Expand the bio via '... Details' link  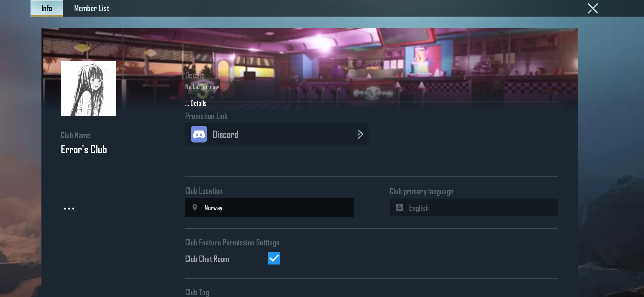click(x=196, y=103)
